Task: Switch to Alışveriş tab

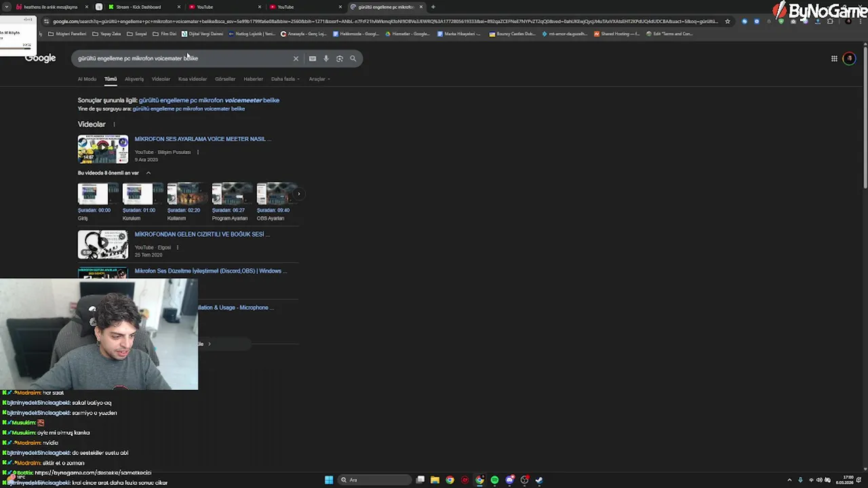Action: coord(134,79)
